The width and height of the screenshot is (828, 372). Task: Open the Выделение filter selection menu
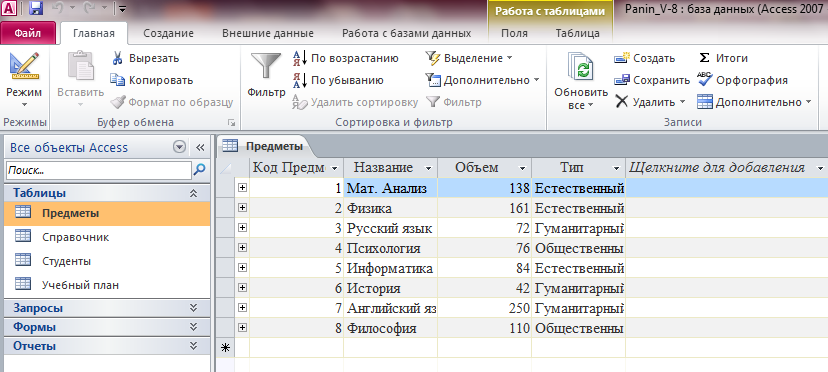pyautogui.click(x=468, y=58)
